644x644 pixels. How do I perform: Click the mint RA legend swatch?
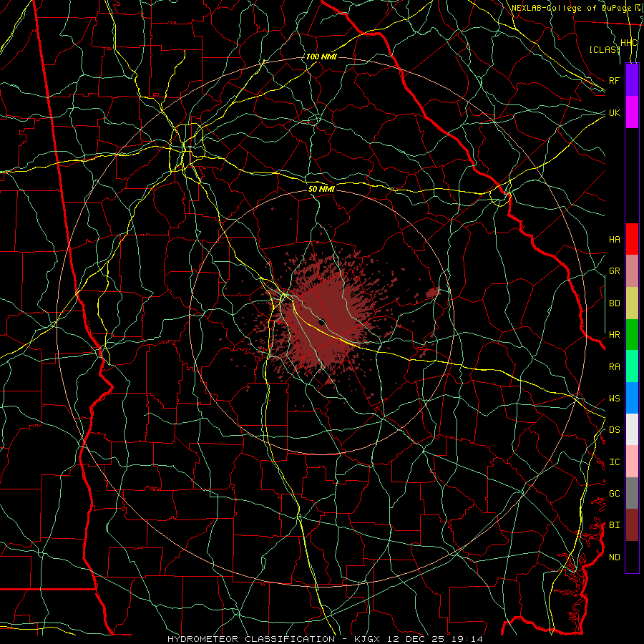[x=632, y=366]
